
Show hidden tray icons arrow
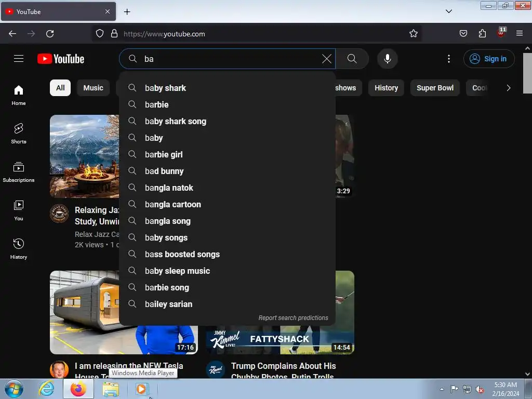442,389
